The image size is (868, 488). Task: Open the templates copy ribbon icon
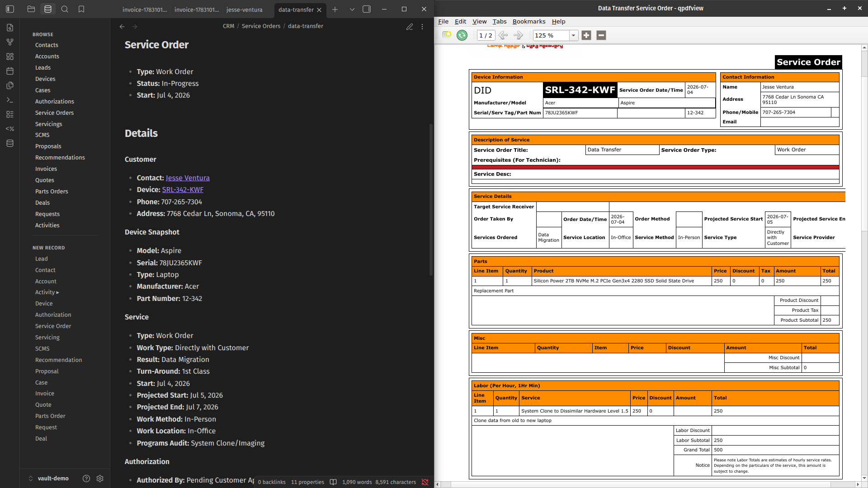10,85
